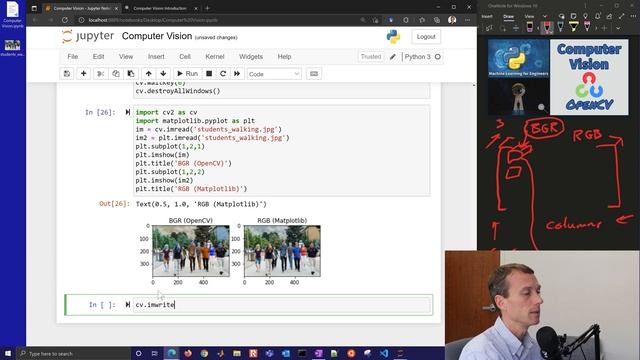Viewport: 640px width, 360px height.
Task: Run the current cell
Action: point(187,74)
